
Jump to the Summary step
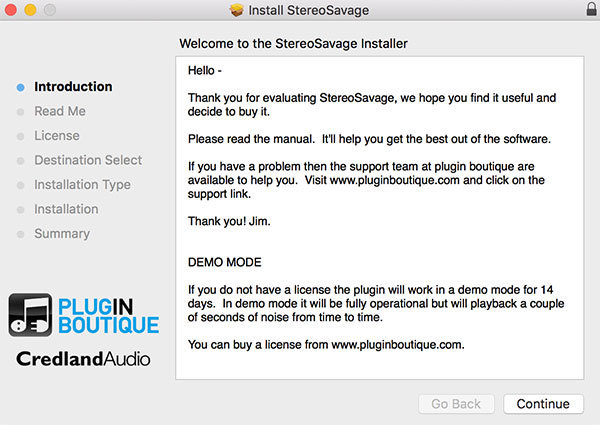[62, 234]
